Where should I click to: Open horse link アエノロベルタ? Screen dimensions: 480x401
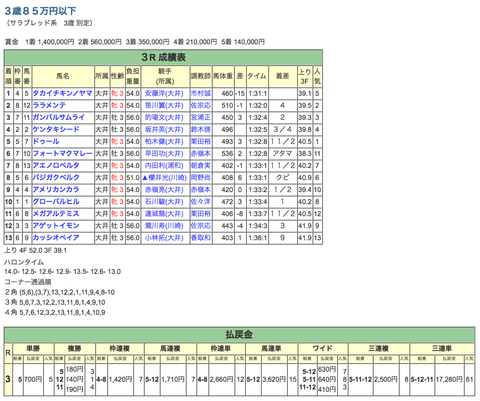click(x=56, y=166)
